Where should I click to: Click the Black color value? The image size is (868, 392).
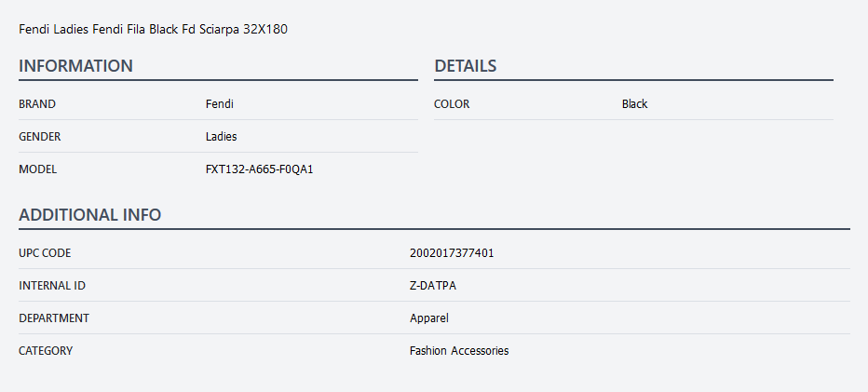coord(634,104)
